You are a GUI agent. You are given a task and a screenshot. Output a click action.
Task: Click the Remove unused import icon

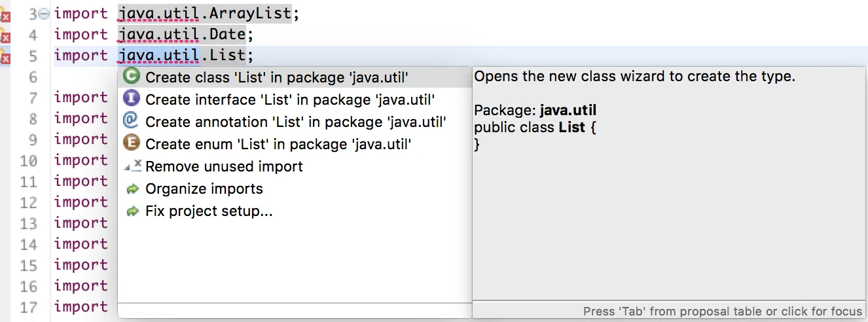(x=132, y=166)
